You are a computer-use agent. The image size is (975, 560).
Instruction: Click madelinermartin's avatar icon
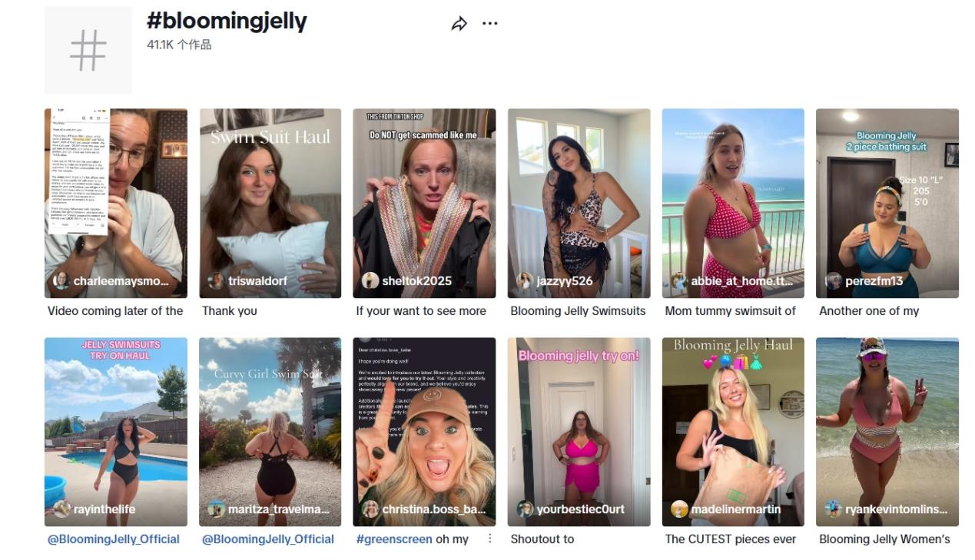tap(679, 509)
